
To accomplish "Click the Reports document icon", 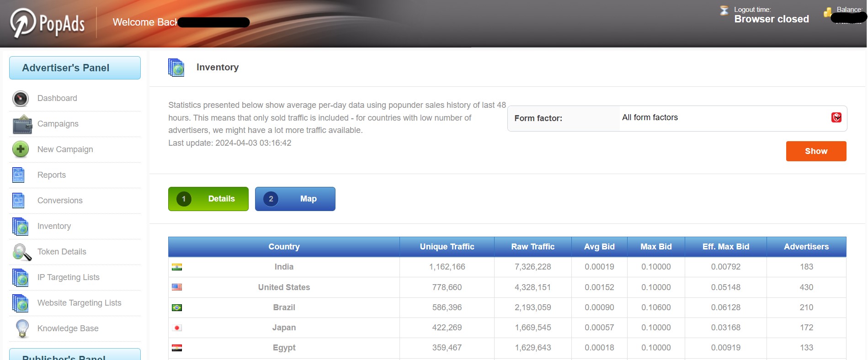I will point(18,175).
